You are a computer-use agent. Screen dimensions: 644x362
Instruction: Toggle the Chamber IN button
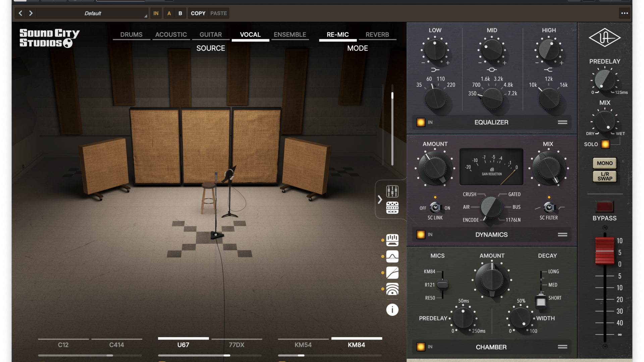[421, 347]
